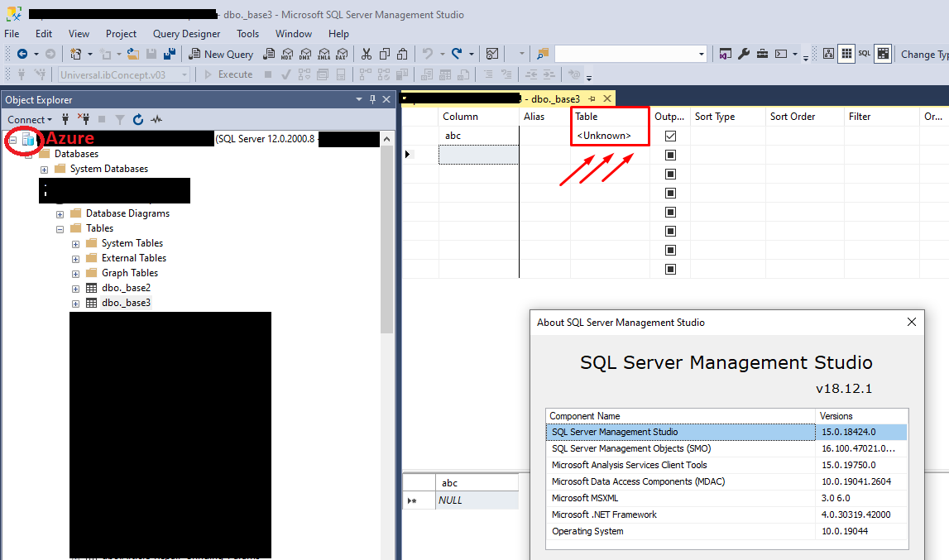Open the Help menu

click(x=338, y=34)
